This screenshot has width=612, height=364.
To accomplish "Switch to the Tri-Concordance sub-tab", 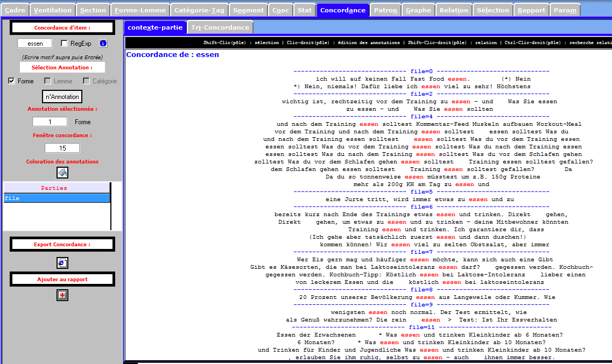I will click(x=220, y=27).
